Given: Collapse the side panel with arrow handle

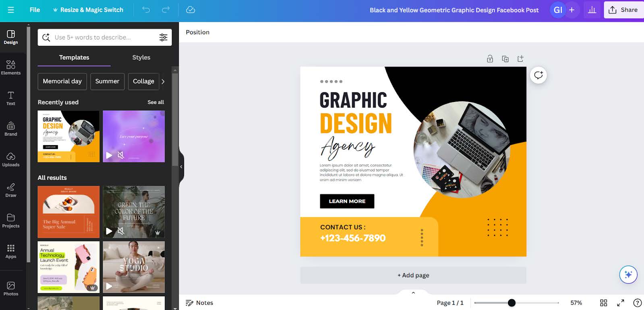Looking at the screenshot, I should click(181, 166).
